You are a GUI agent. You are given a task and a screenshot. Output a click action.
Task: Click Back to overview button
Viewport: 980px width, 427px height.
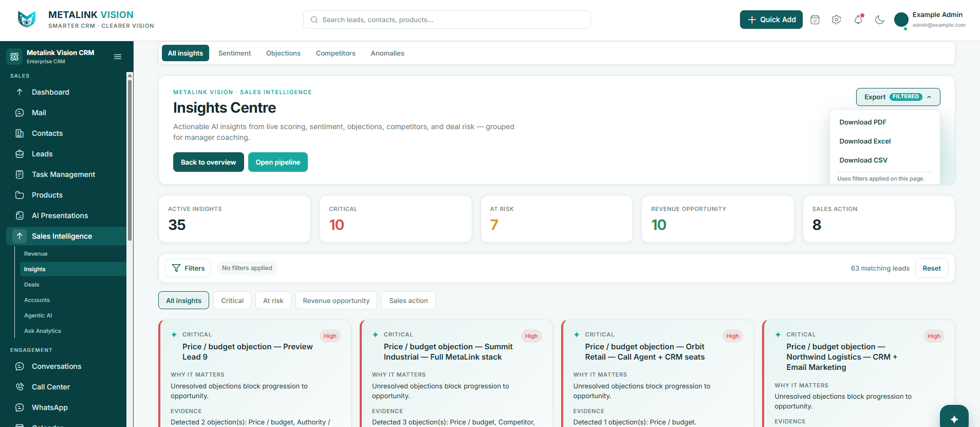pos(209,162)
